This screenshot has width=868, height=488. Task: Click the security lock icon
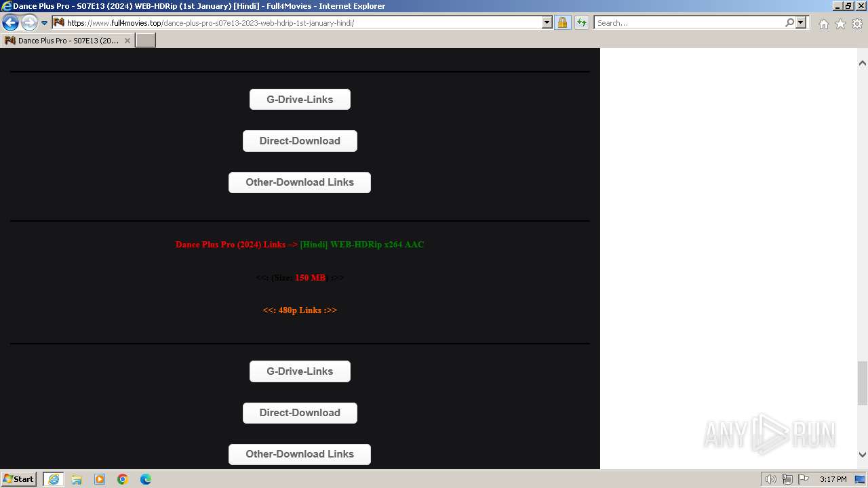point(563,22)
